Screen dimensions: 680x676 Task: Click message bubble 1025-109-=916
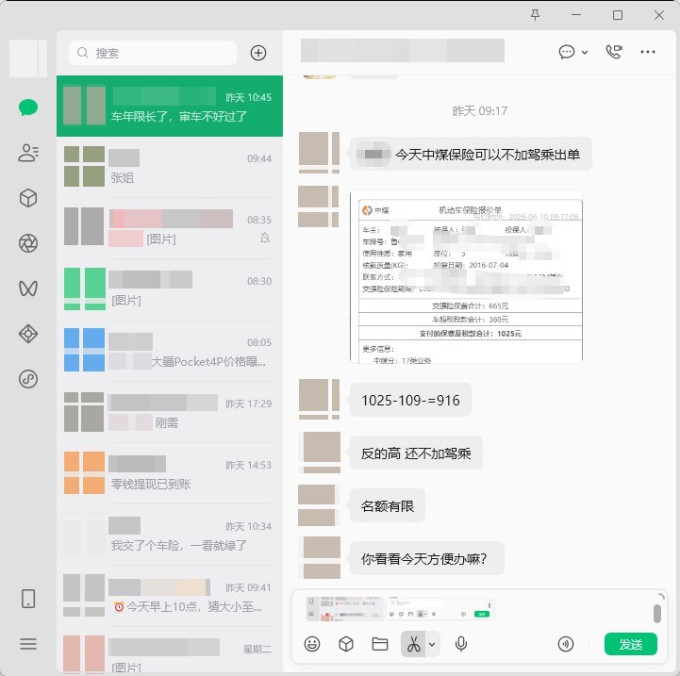point(410,400)
